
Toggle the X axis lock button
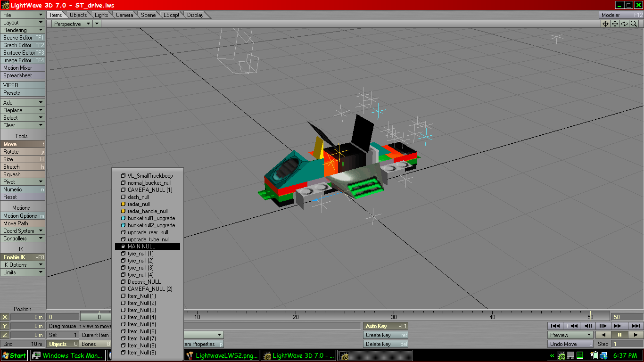pyautogui.click(x=5, y=317)
